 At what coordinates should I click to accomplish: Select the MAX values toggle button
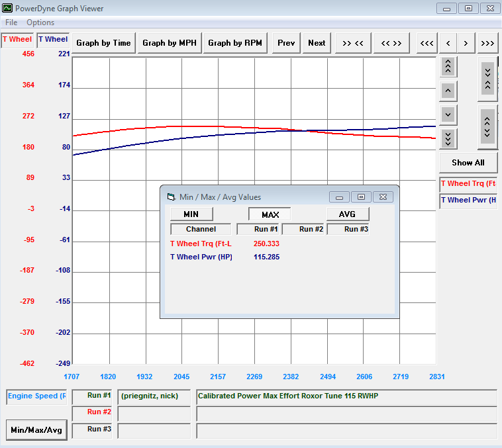270,214
